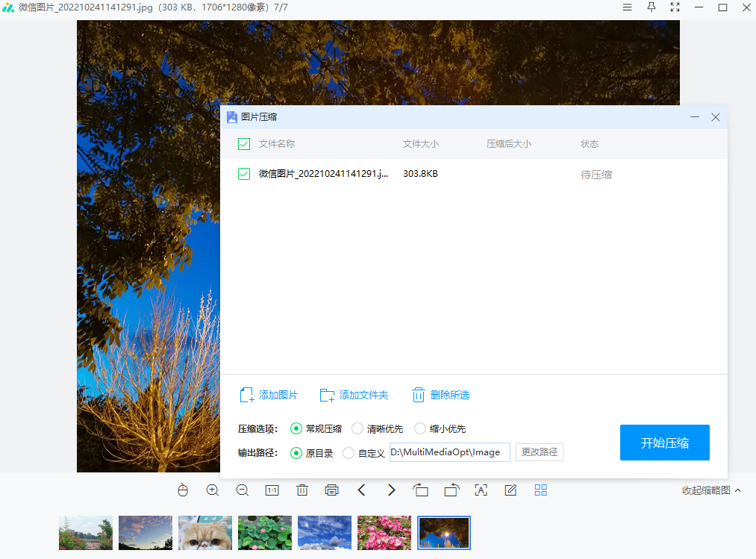Start compression with 开始压缩 button
Viewport: 756px width, 559px height.
point(664,442)
